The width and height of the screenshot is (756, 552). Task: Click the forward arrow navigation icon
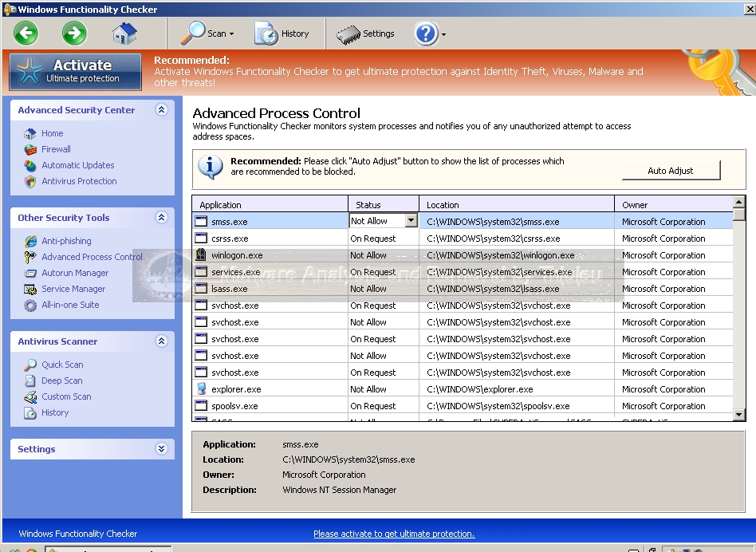(73, 34)
